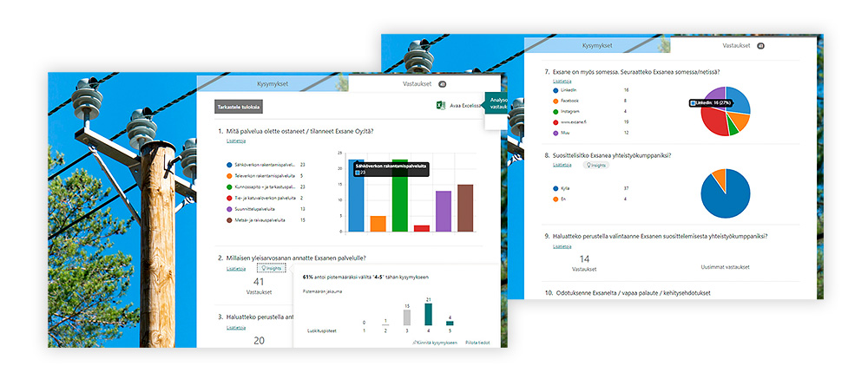Click the purple bar in question 1 chart
The width and height of the screenshot is (868, 379).
pyautogui.click(x=444, y=211)
